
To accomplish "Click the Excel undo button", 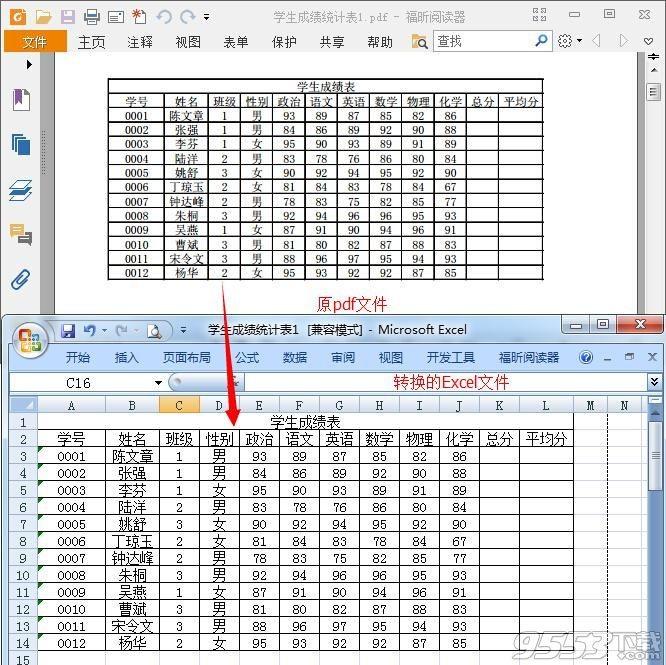I will click(x=90, y=330).
